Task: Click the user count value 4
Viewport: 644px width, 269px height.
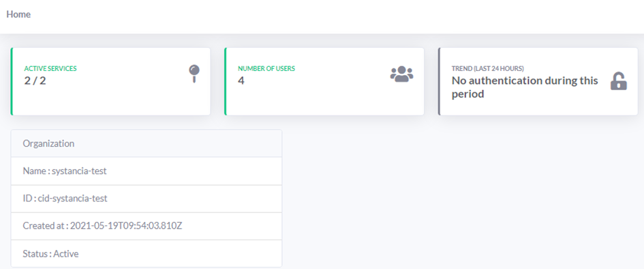Action: coord(241,81)
